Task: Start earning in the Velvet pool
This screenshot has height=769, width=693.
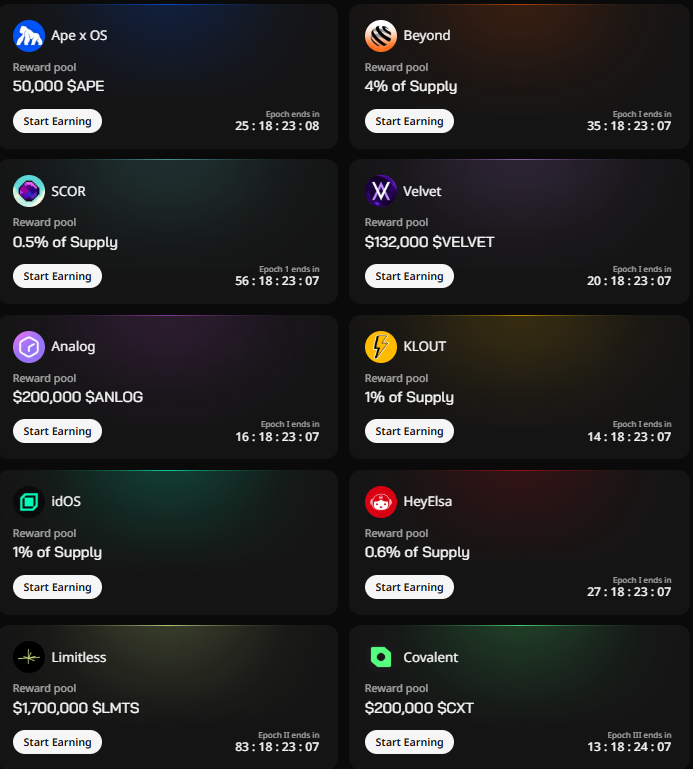Action: [x=409, y=276]
